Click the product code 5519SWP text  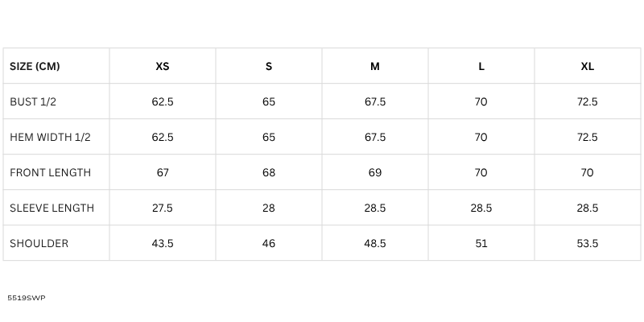click(26, 298)
